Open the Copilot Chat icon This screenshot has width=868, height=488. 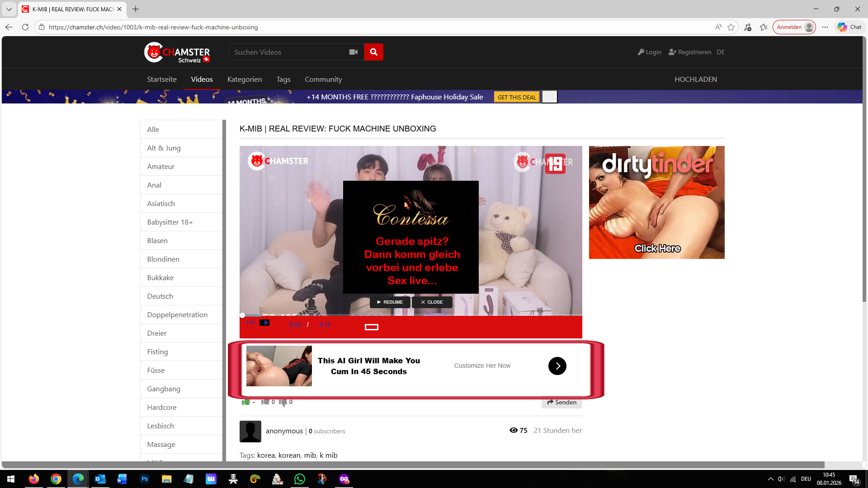849,27
